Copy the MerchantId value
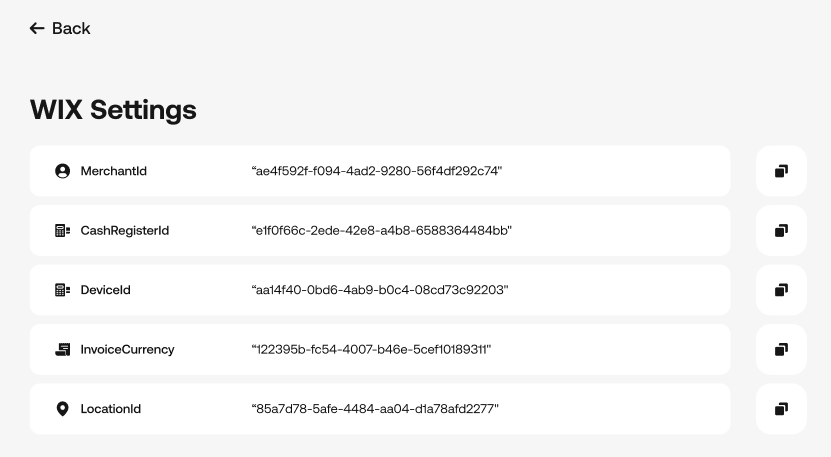831x457 pixels. 781,171
